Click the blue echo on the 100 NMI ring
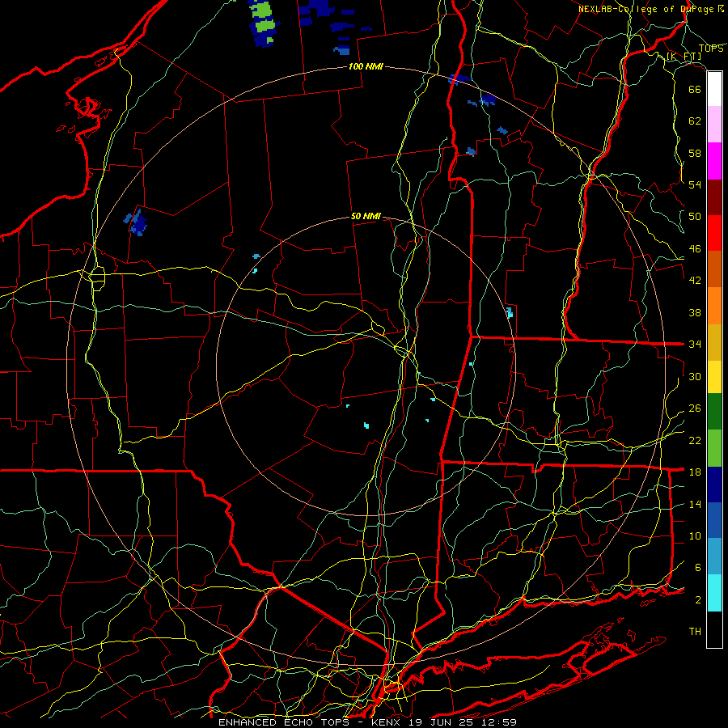 [459, 79]
